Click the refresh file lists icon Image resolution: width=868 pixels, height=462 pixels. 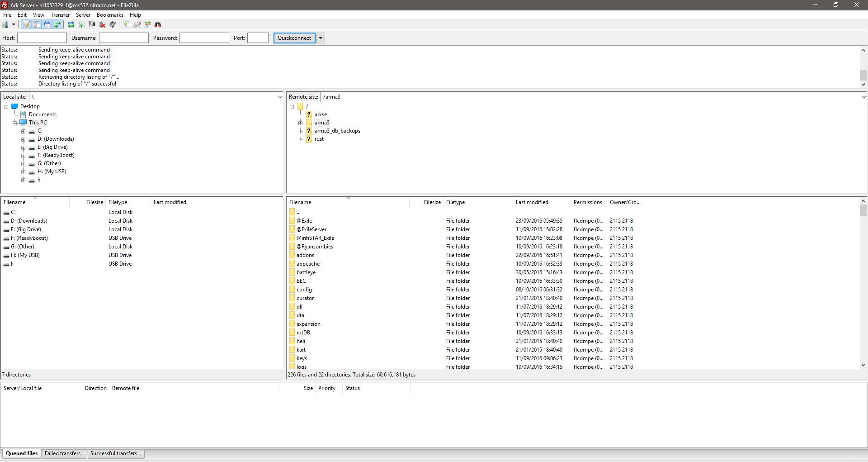[71, 24]
